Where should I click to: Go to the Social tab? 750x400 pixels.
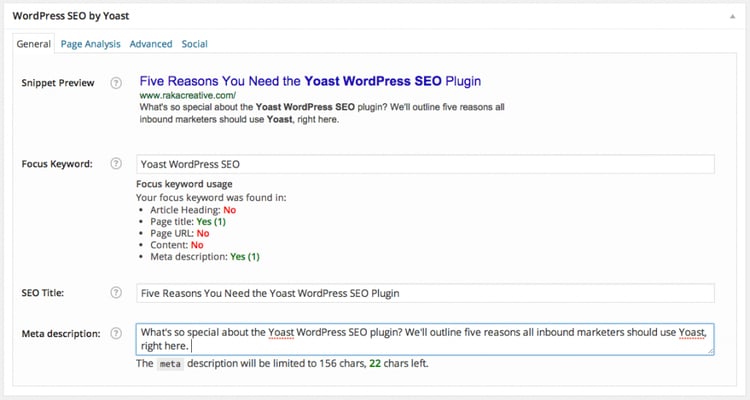pos(194,44)
